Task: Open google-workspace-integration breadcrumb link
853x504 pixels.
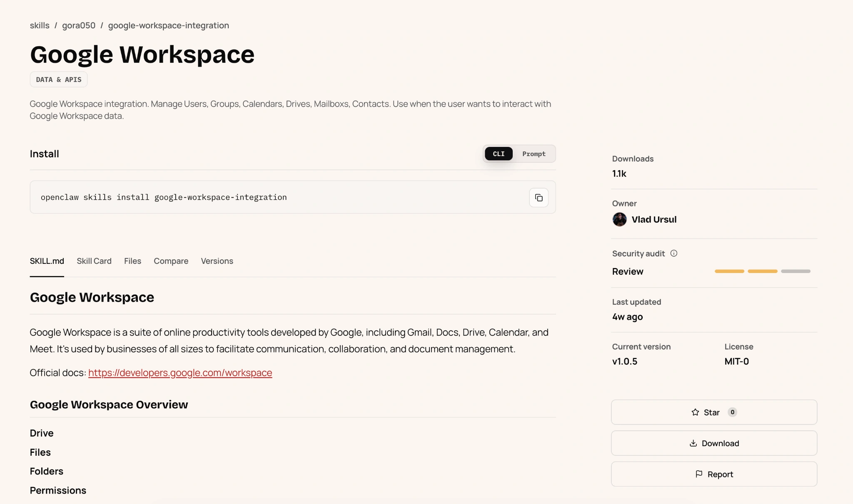Action: point(169,25)
